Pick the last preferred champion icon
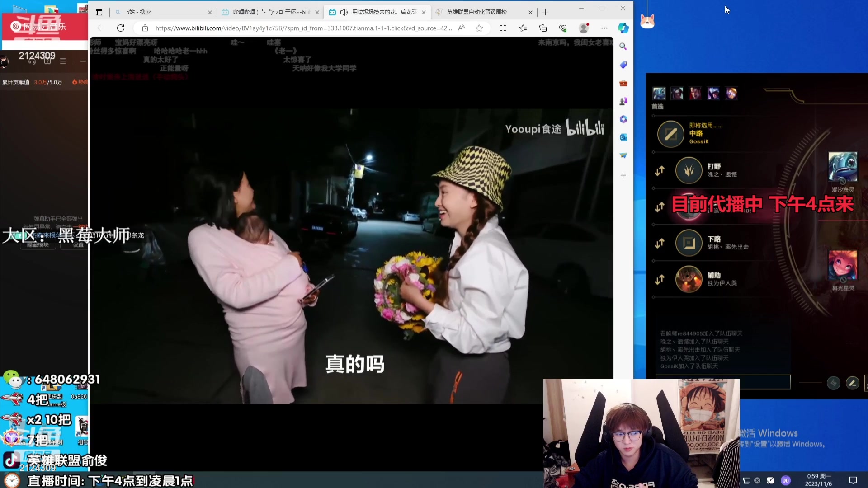Viewport: 868px width, 488px height. click(731, 94)
